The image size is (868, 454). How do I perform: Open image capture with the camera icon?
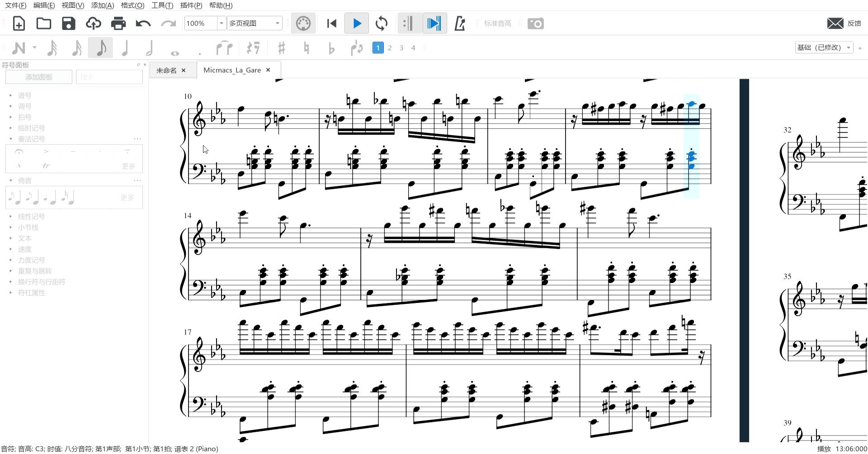[536, 24]
